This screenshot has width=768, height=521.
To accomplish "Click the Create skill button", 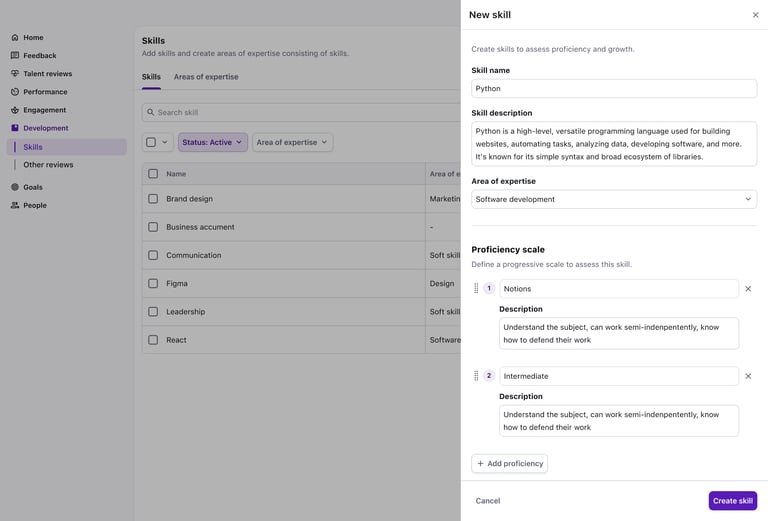I will [732, 500].
